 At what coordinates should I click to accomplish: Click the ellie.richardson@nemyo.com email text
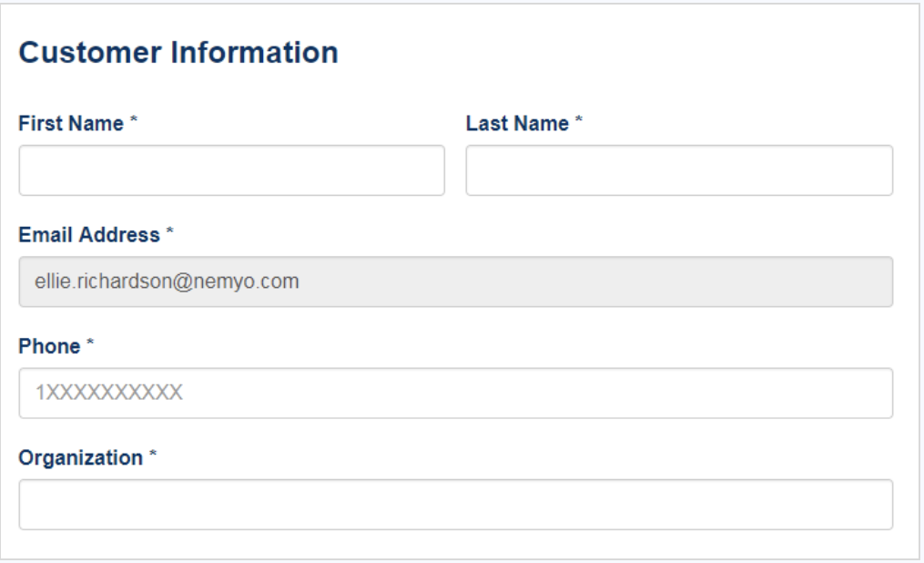167,281
